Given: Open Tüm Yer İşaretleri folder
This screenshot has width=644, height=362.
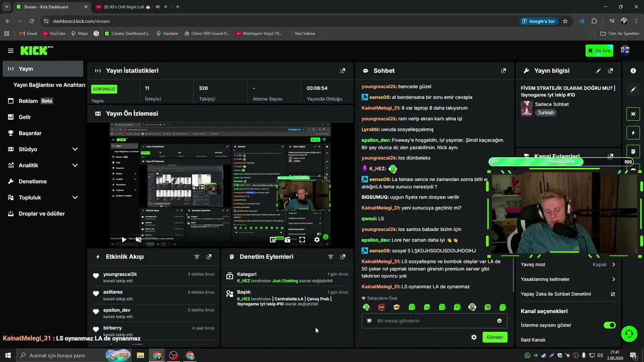Looking at the screenshot, I should tap(620, 34).
